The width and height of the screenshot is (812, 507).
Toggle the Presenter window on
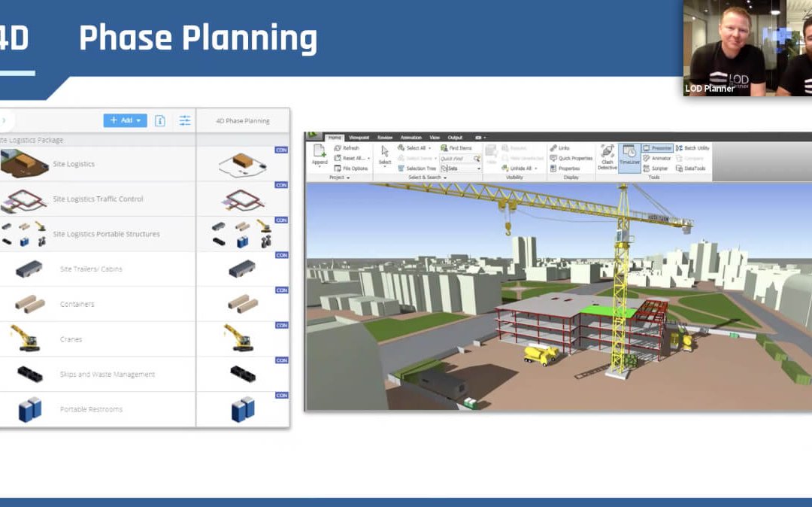657,148
